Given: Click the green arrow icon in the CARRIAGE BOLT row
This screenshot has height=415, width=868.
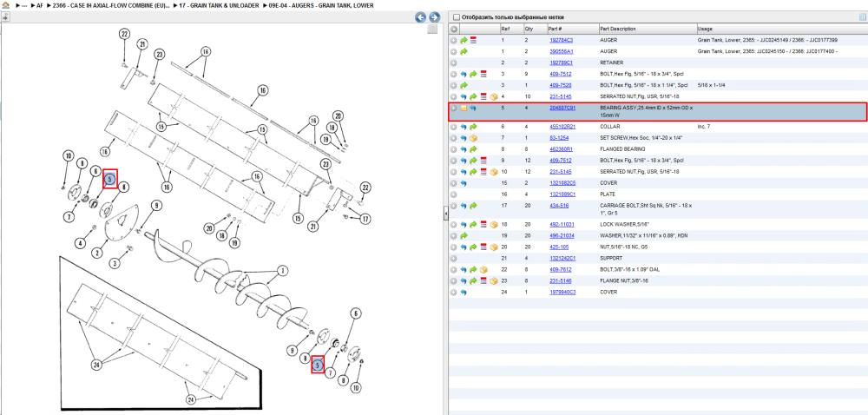Looking at the screenshot, I should pos(473,206).
